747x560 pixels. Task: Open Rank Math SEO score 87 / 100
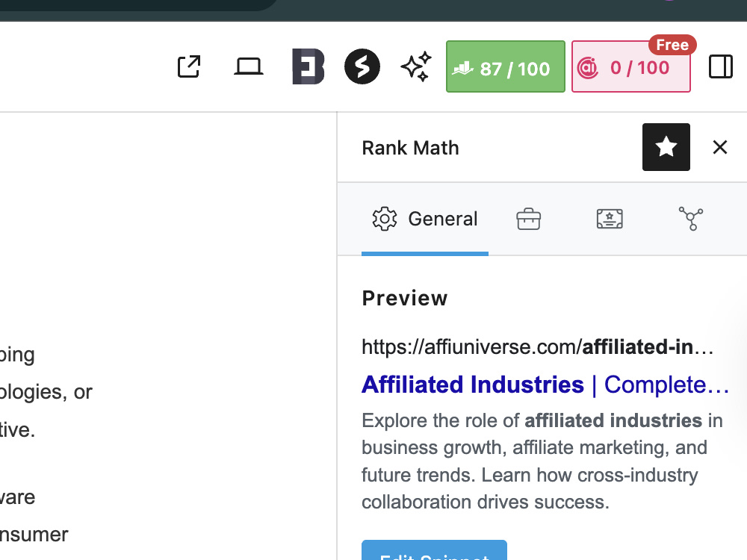(x=506, y=66)
